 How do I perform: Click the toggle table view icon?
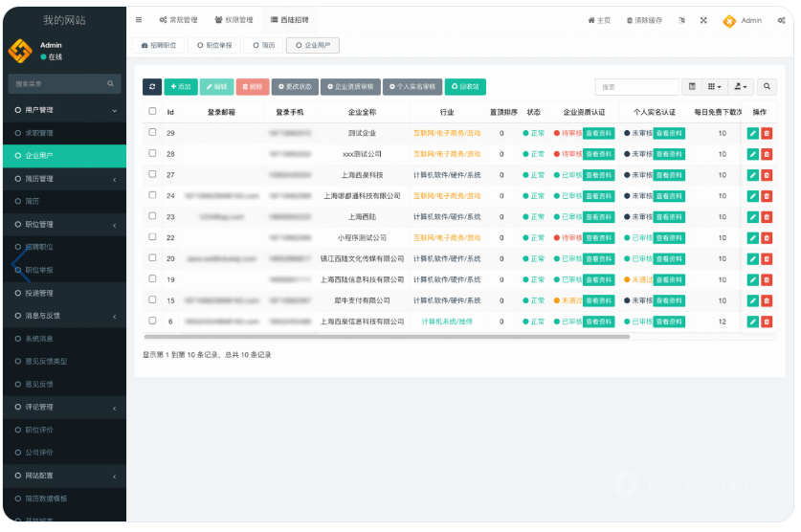[x=693, y=87]
